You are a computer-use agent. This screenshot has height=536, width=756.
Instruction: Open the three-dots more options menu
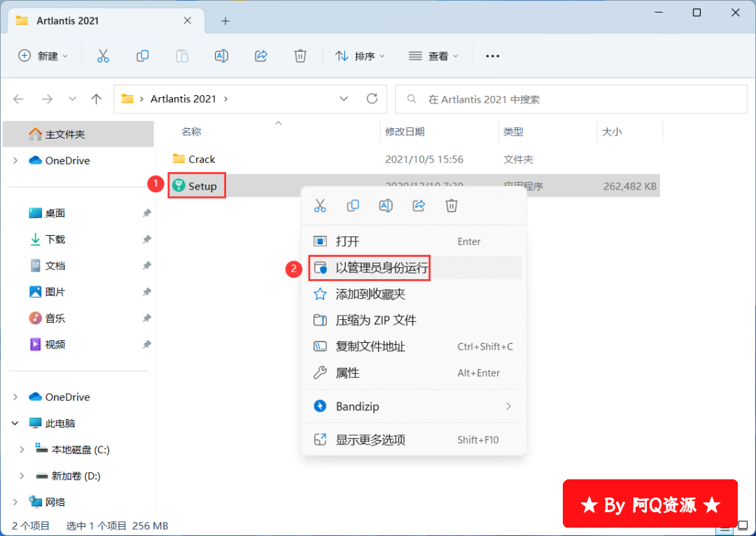click(492, 57)
